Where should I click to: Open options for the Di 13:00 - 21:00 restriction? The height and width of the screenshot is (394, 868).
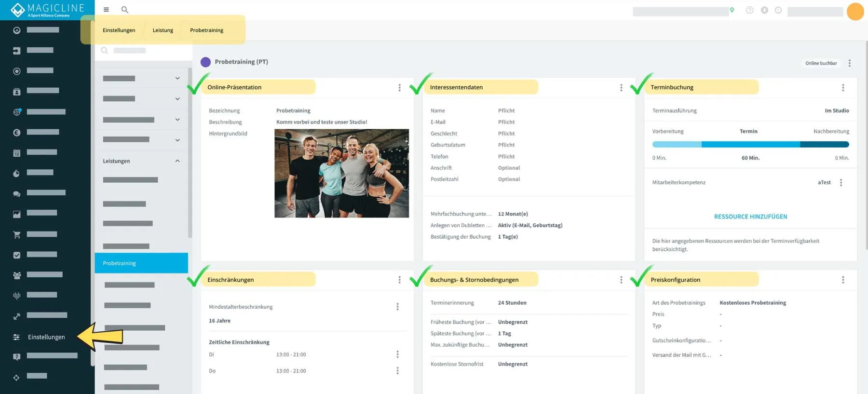tap(397, 354)
